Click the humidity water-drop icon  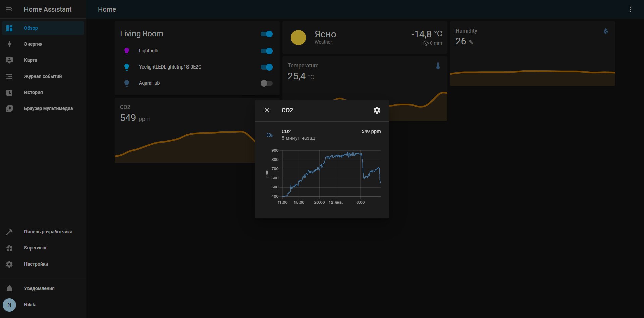point(606,31)
